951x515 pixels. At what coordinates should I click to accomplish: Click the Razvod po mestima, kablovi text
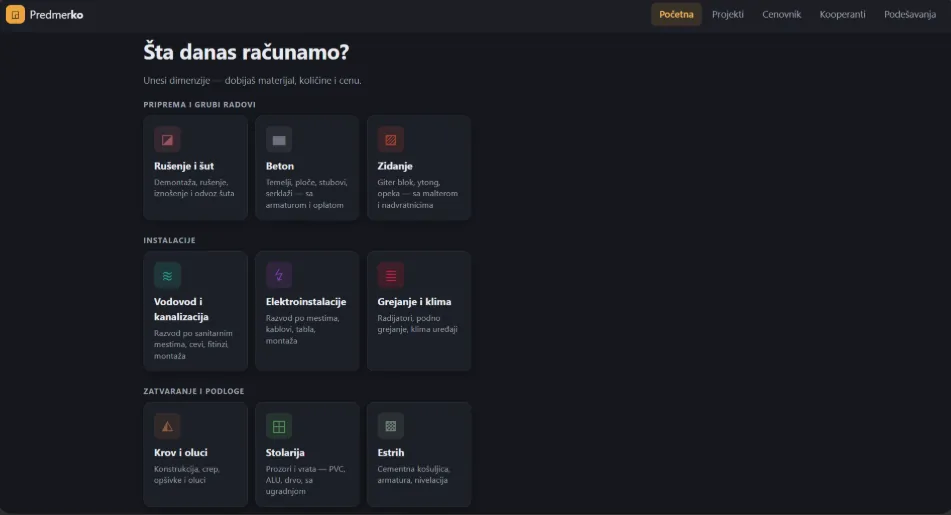point(303,329)
